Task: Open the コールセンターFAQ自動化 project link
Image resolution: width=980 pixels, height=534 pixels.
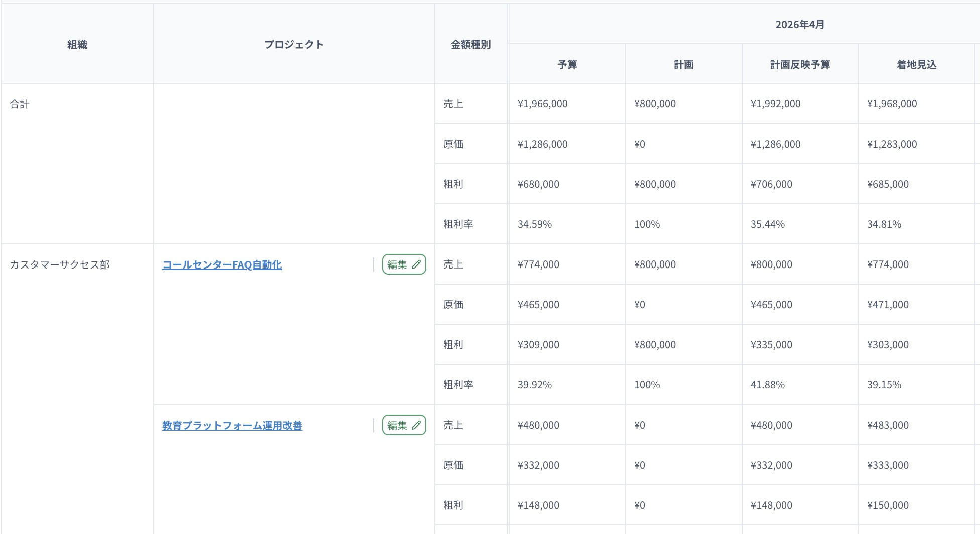Action: [222, 264]
